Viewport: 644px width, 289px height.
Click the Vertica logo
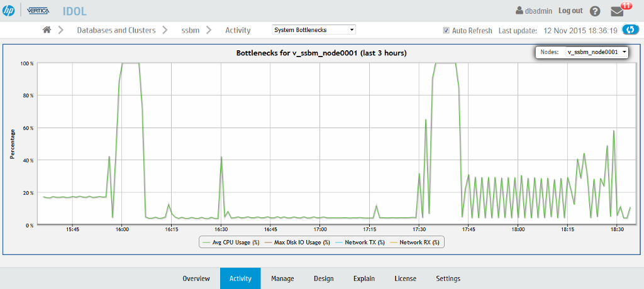(x=40, y=10)
